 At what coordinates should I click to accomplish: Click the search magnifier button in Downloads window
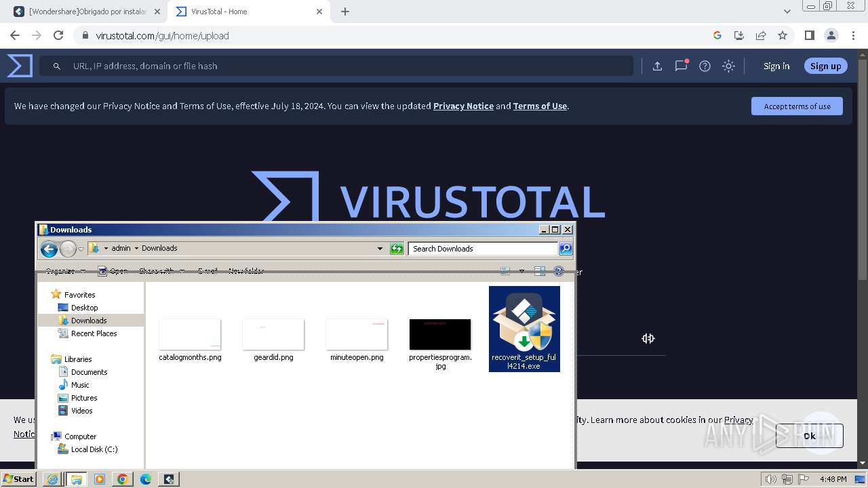566,249
